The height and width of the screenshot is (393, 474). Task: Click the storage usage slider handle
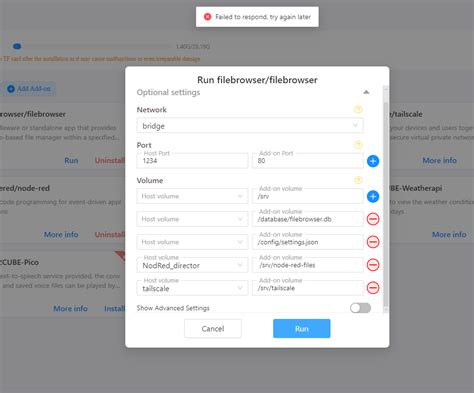point(17,46)
